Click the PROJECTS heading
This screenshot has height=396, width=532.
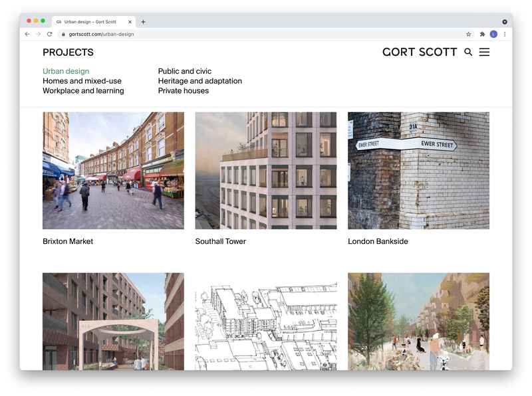point(68,52)
